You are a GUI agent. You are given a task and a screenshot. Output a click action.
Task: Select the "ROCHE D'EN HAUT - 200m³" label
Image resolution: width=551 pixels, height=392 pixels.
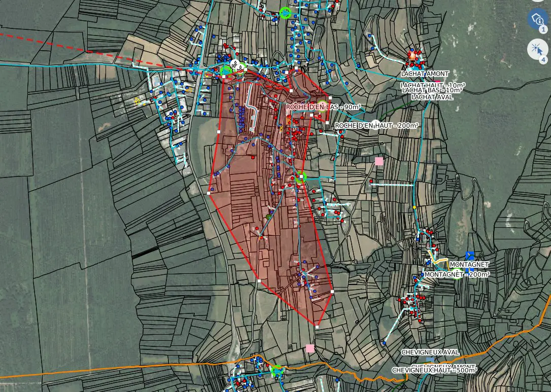(376, 125)
